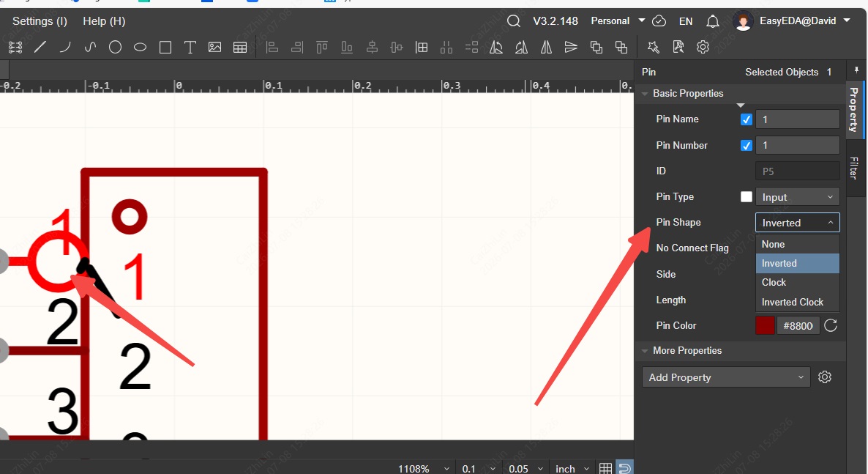Open the inch units dropdown
The height and width of the screenshot is (474, 868).
572,468
